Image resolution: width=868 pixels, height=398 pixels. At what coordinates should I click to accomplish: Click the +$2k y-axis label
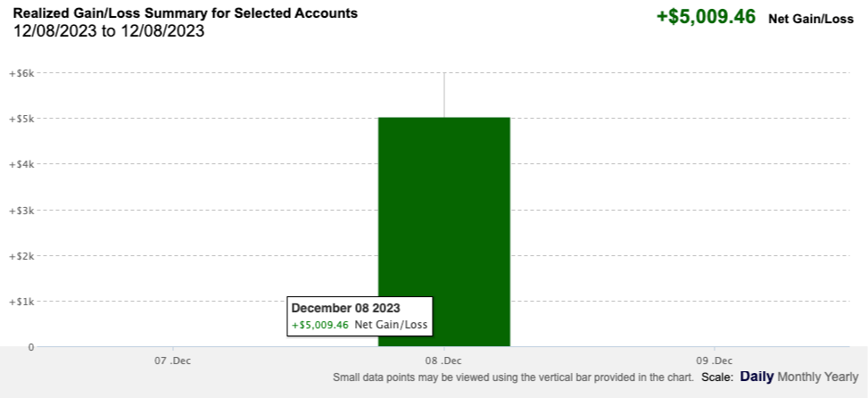coord(22,256)
